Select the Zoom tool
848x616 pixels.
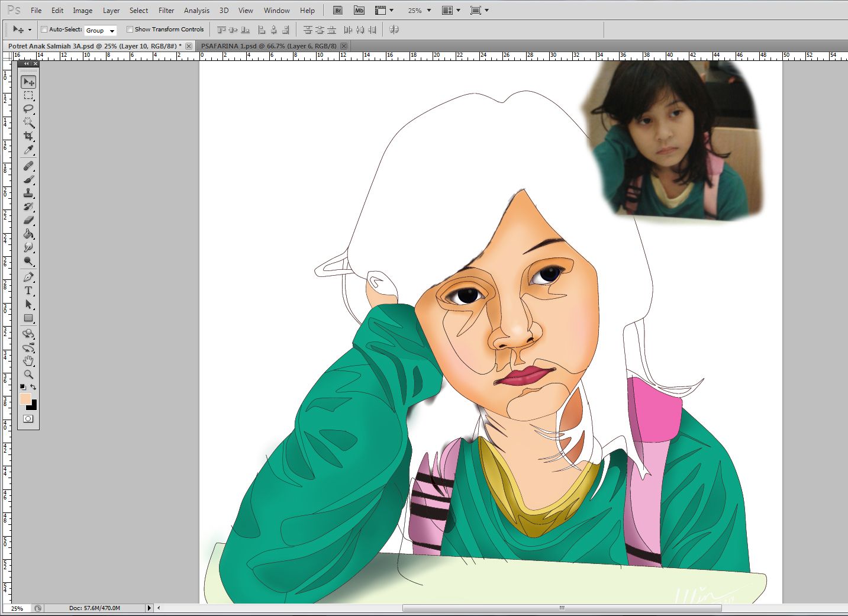(28, 375)
